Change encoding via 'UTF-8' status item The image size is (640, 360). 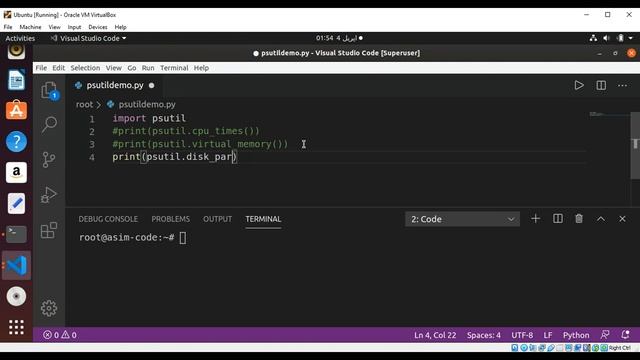(522, 335)
